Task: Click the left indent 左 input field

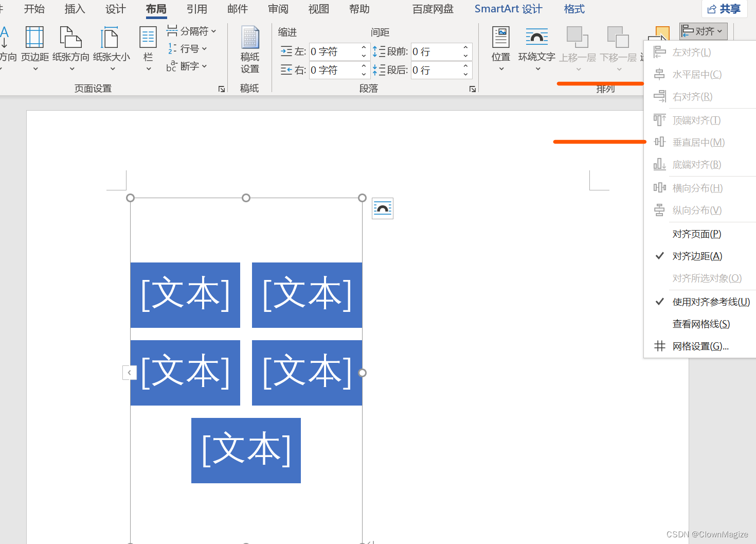Action: 334,52
